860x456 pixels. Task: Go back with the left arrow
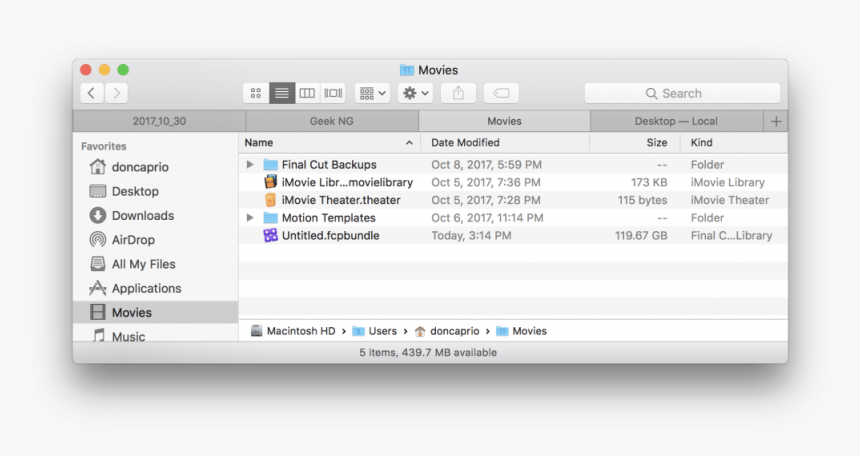(x=92, y=93)
